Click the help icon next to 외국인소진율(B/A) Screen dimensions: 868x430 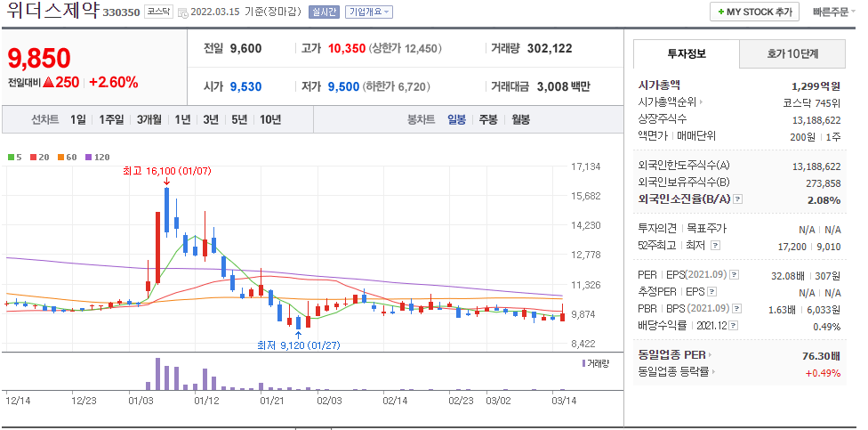pos(738,199)
